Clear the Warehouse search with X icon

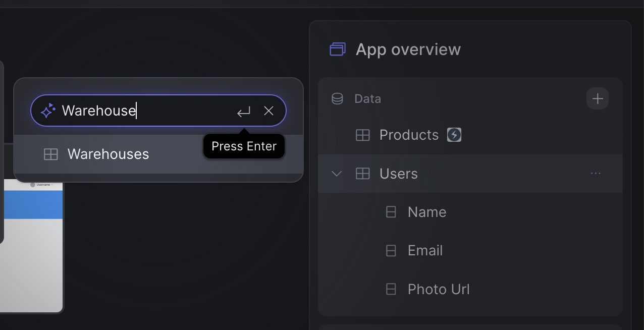click(269, 111)
